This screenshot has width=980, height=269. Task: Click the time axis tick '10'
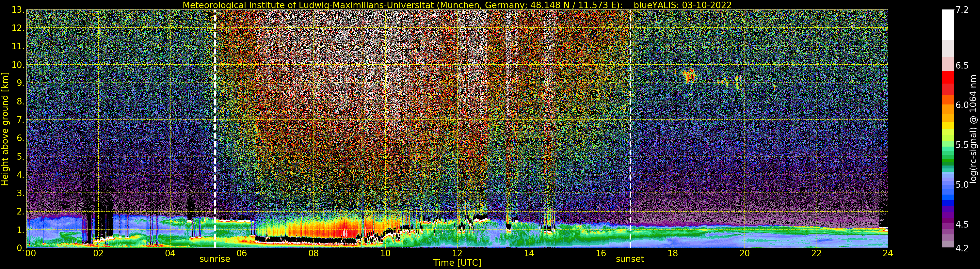(385, 253)
